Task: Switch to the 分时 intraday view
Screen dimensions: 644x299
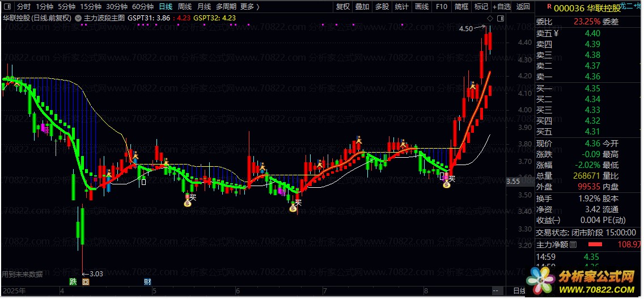Action: click(x=24, y=7)
